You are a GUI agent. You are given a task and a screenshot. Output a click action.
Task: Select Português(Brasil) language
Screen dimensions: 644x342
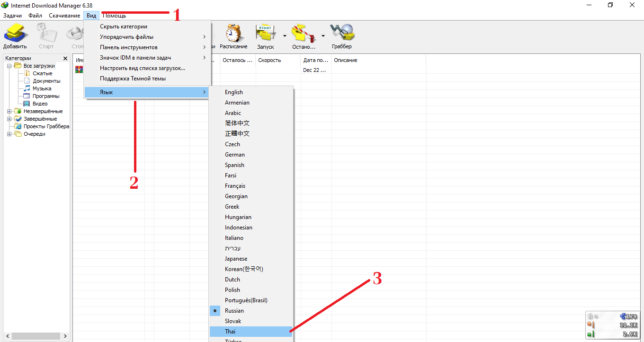pos(251,300)
